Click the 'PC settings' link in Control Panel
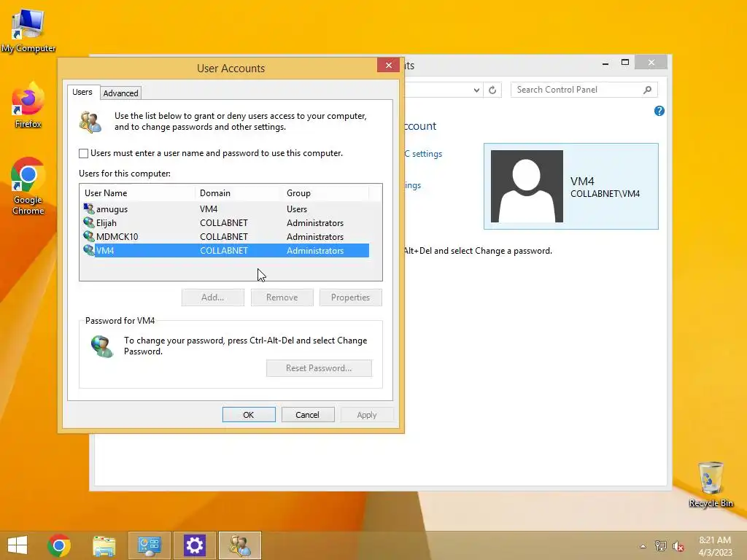Image resolution: width=747 pixels, height=560 pixels. click(x=424, y=154)
